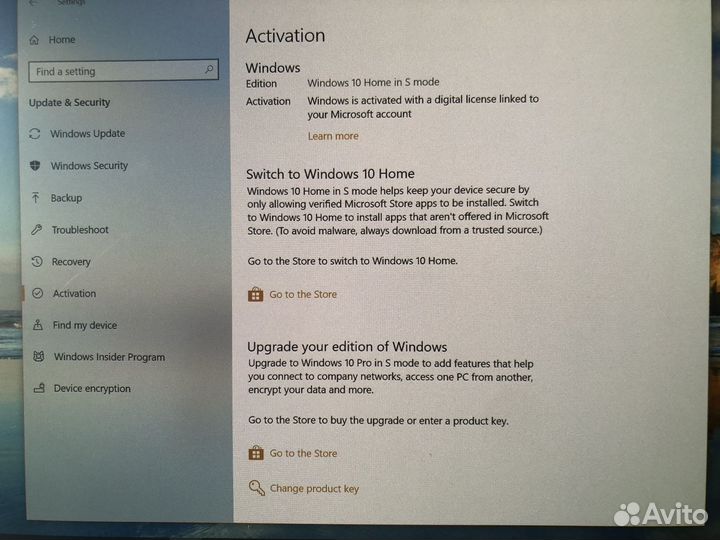Screen dimensions: 720x540
Task: Go to the Store to switch to Windows 10 Home
Action: click(302, 295)
